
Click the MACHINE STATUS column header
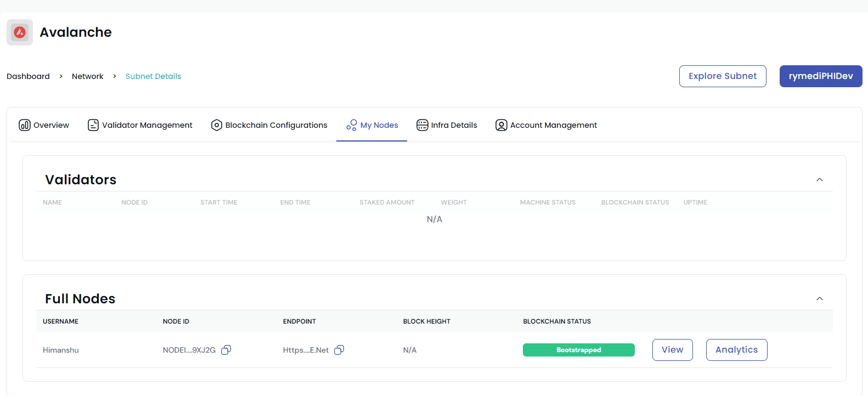[548, 202]
